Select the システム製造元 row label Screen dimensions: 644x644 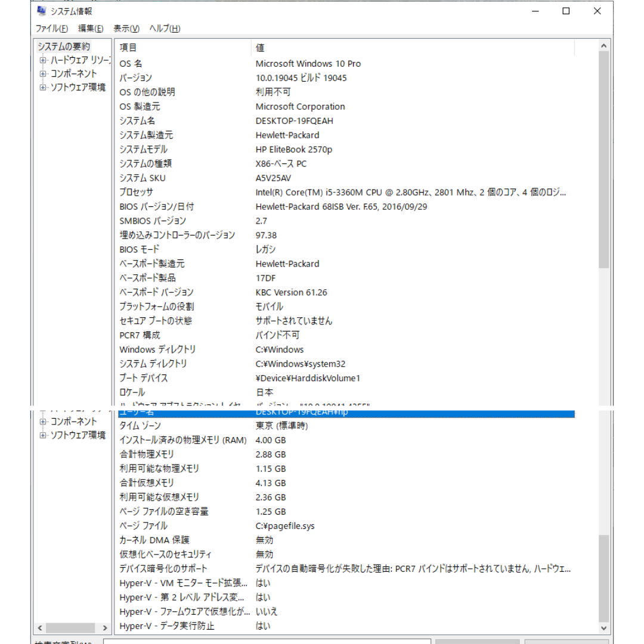[146, 135]
